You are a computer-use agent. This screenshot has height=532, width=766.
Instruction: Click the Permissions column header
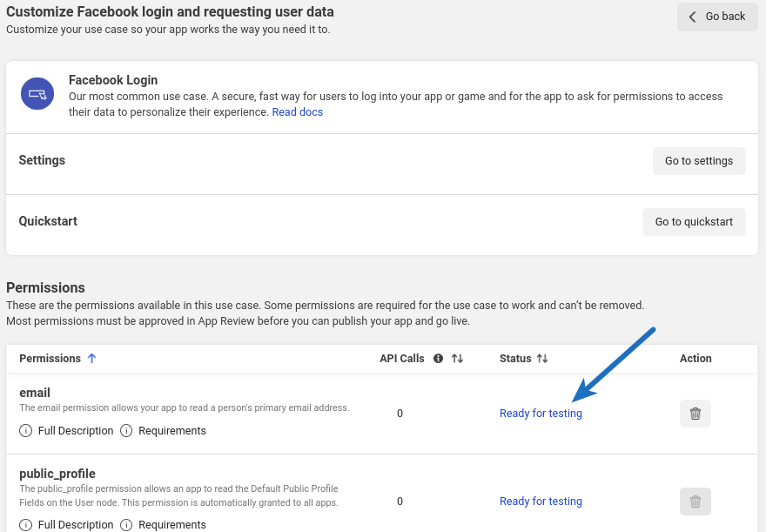pos(50,358)
